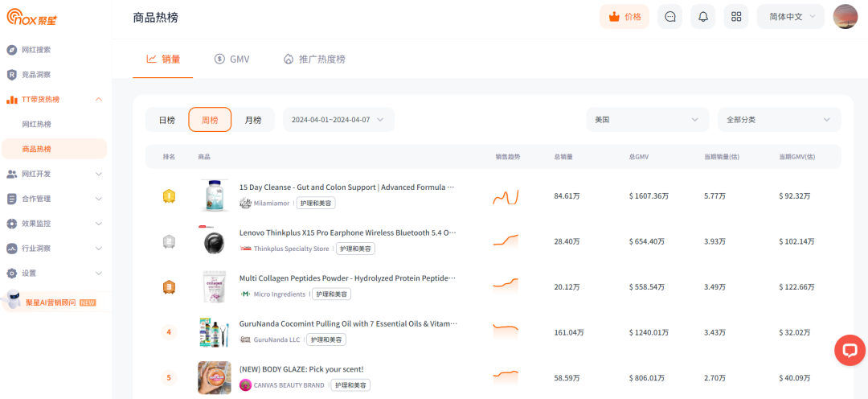Viewport: 868px width, 399px height.
Task: Click the 效果监控 sidebar icon
Action: point(11,224)
